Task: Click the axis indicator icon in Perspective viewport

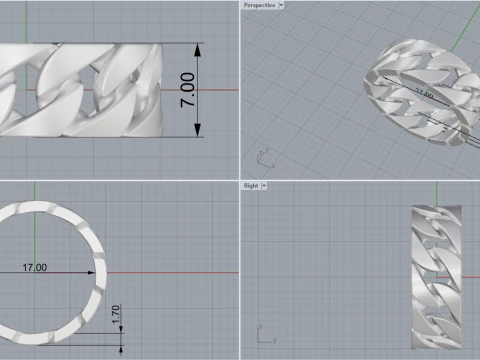Action: 266,158
